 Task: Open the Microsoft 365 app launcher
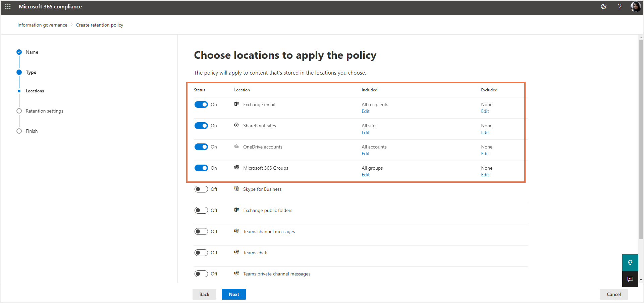7,6
